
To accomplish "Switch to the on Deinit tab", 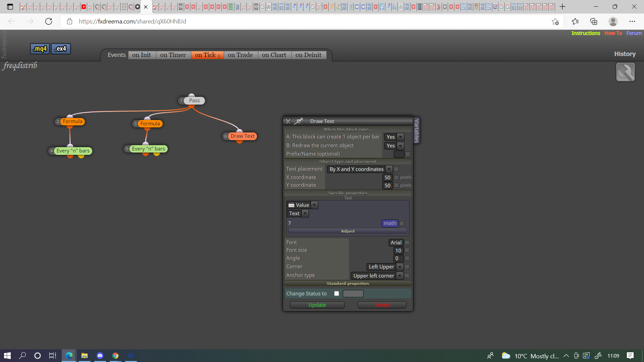I will click(x=309, y=55).
